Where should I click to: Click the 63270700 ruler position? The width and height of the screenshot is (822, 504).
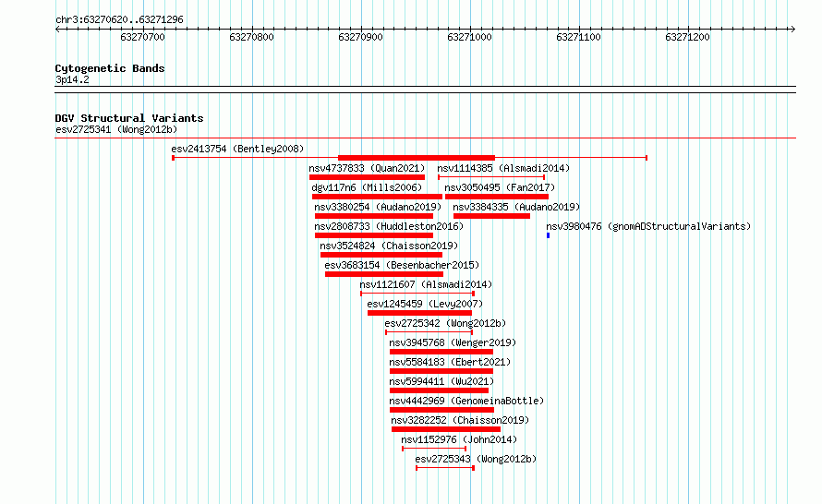click(x=142, y=37)
